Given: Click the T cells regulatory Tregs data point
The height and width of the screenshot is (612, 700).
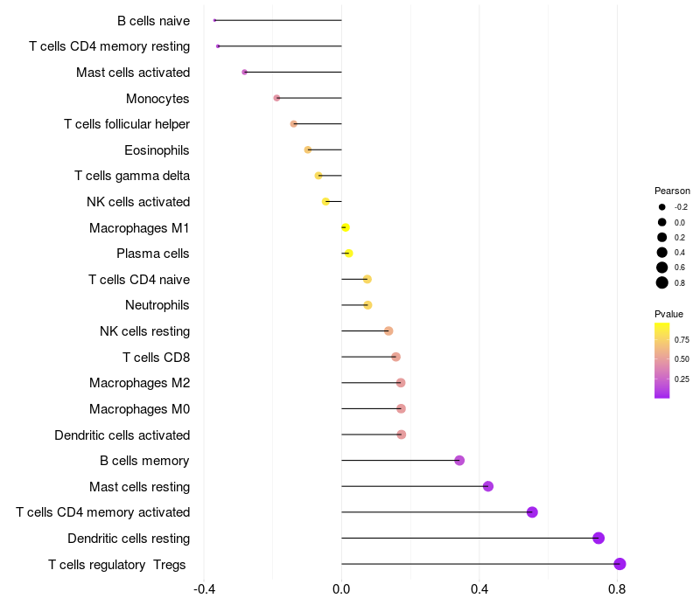Looking at the screenshot, I should click(619, 564).
